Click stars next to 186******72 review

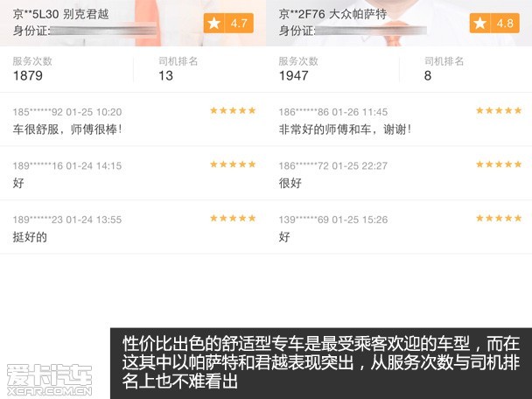(x=499, y=164)
